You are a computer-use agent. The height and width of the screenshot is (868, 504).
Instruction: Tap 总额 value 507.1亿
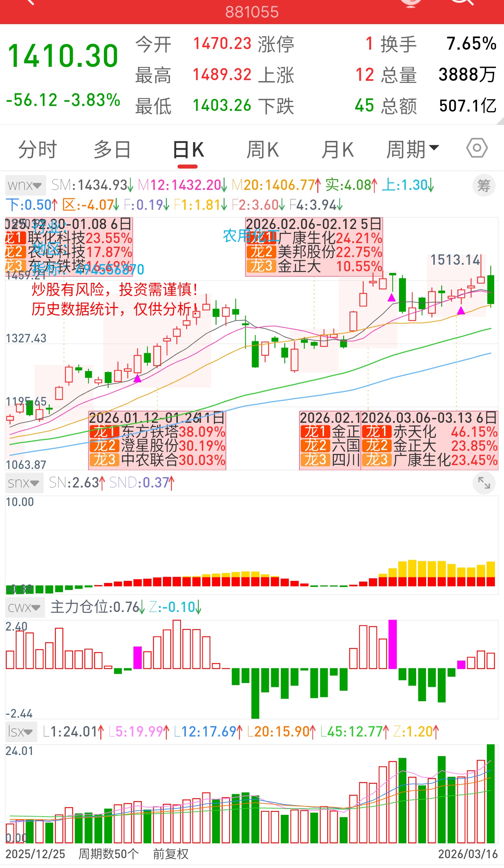468,105
